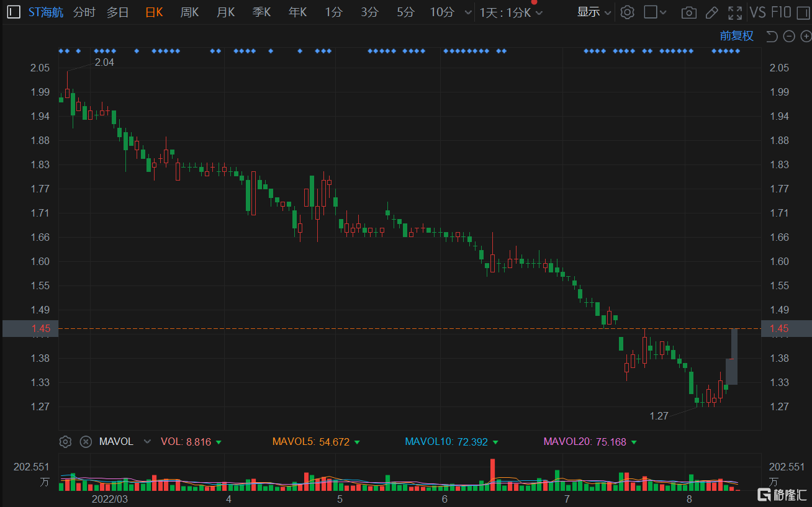Switch to 1分 minute chart
The height and width of the screenshot is (507, 812).
[x=333, y=12]
